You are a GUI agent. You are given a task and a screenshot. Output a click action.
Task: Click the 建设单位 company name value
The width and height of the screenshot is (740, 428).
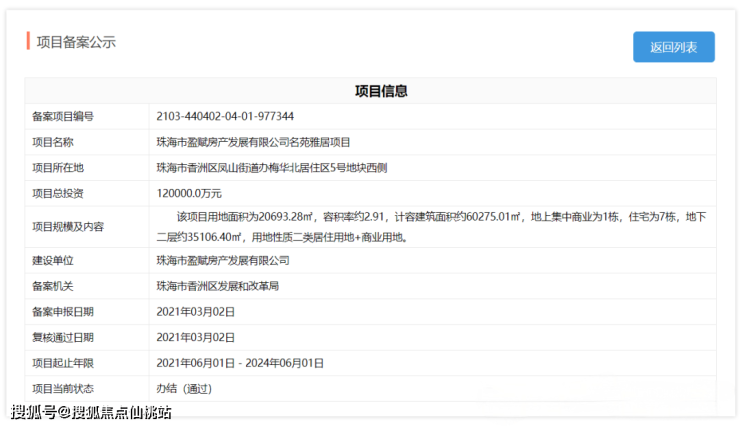click(x=223, y=260)
